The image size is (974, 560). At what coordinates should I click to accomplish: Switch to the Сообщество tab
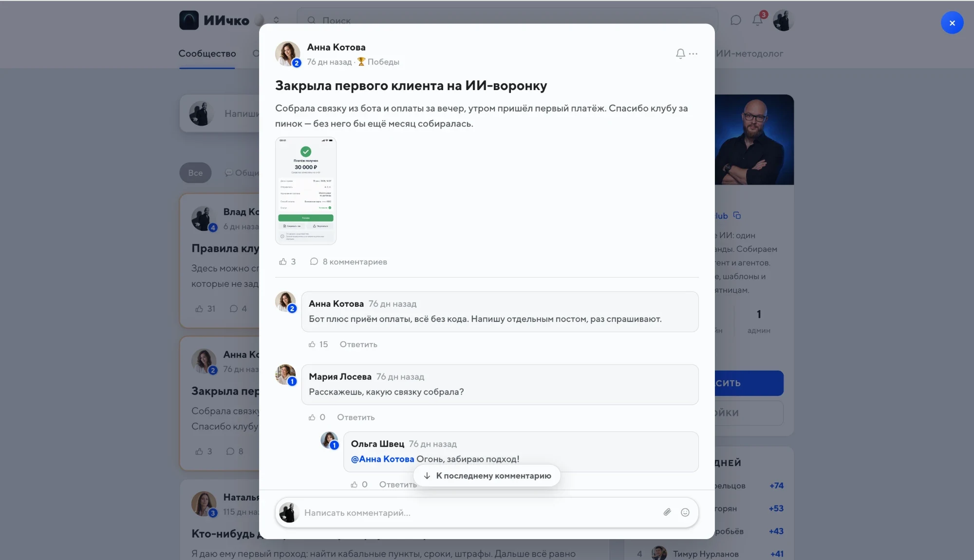207,54
